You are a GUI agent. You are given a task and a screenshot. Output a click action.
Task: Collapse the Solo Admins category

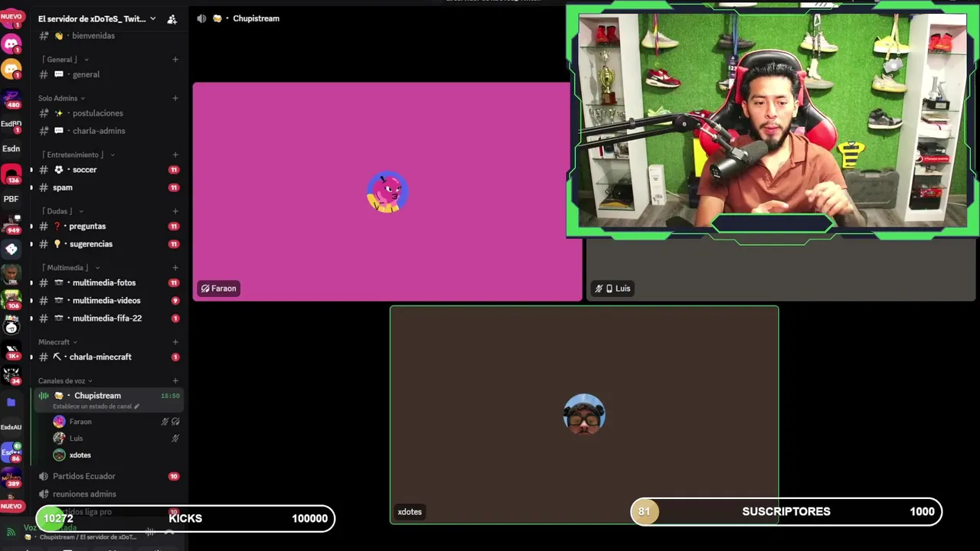coord(61,98)
